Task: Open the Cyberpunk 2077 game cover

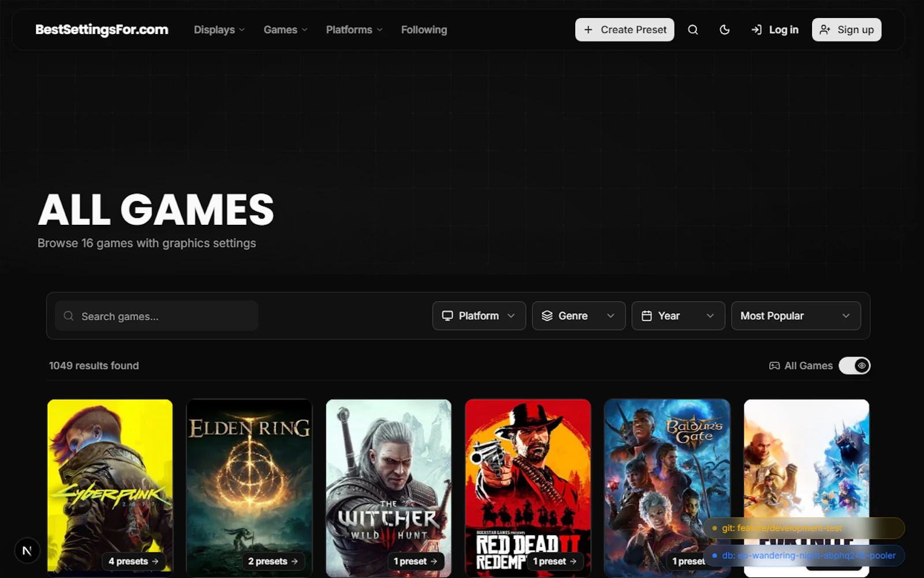Action: tap(110, 487)
